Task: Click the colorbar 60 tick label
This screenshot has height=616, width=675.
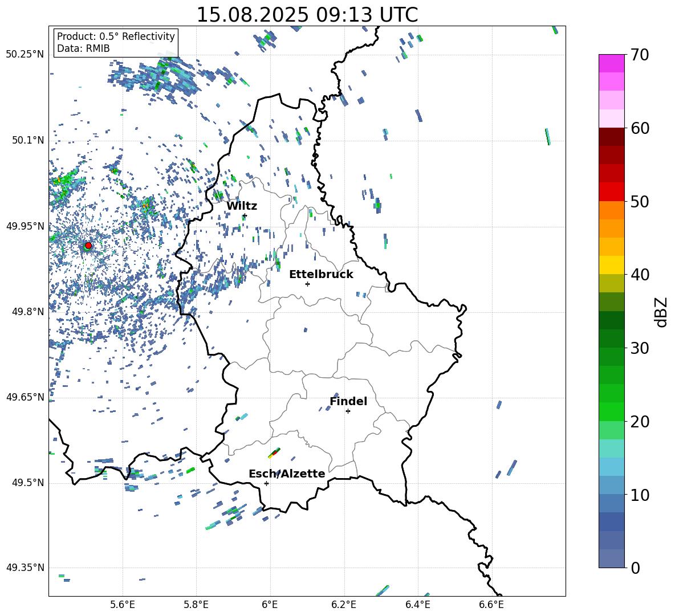Action: click(x=640, y=128)
